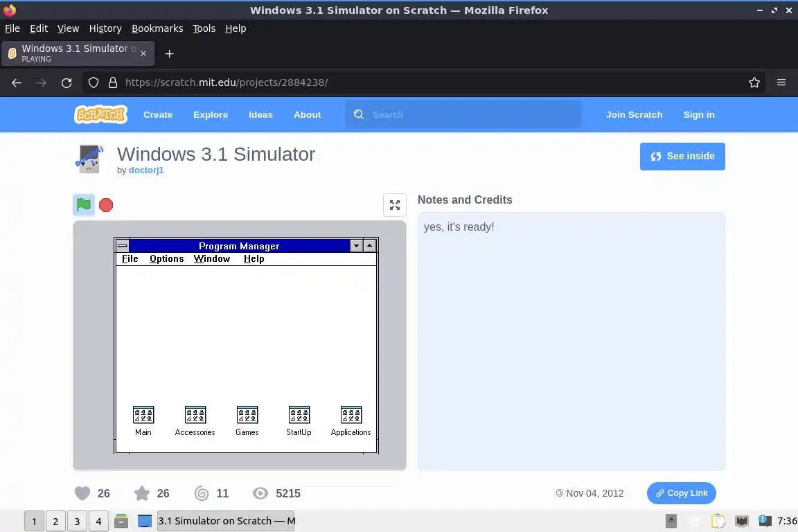This screenshot has height=532, width=798.
Task: Click the project author avatar thumbnail
Action: click(x=89, y=159)
